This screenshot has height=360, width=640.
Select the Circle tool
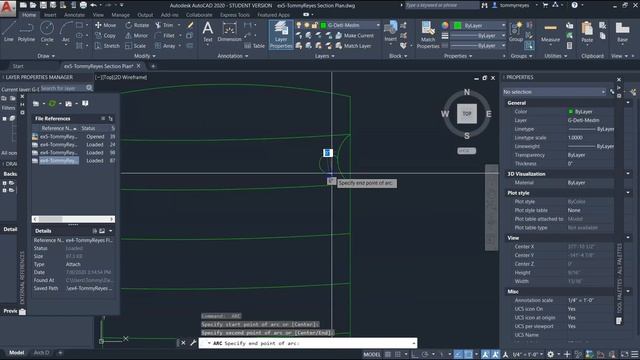tap(47, 32)
